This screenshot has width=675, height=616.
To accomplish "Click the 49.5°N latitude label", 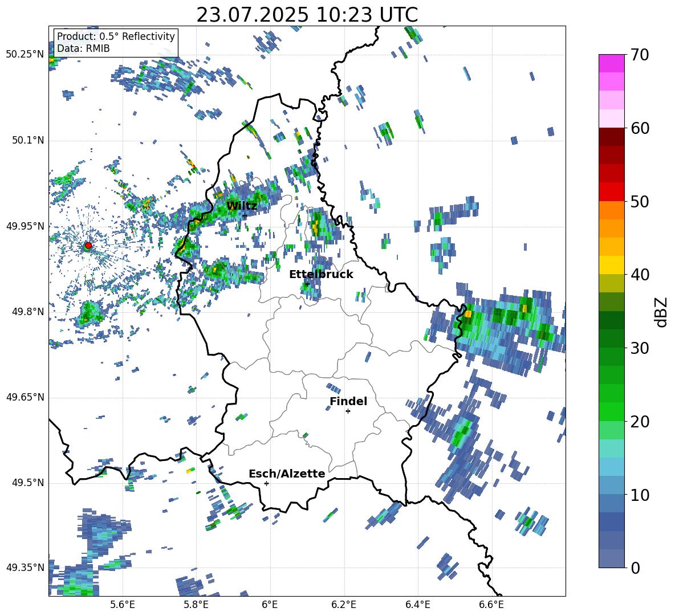I will click(x=27, y=483).
